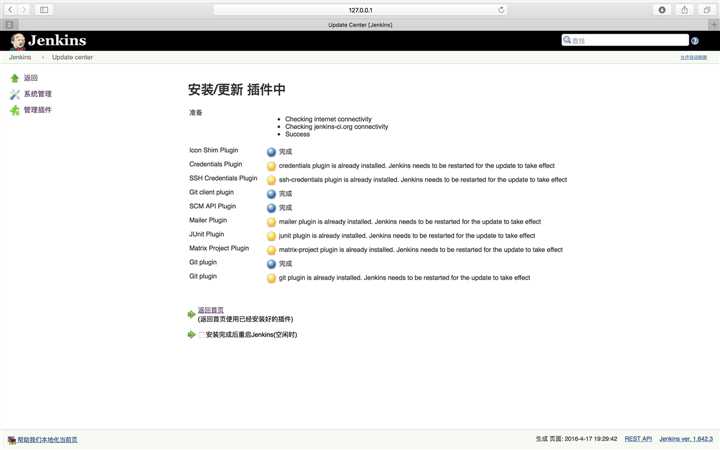720x450 pixels.
Task: Click the help icon next to search box
Action: coord(695,41)
